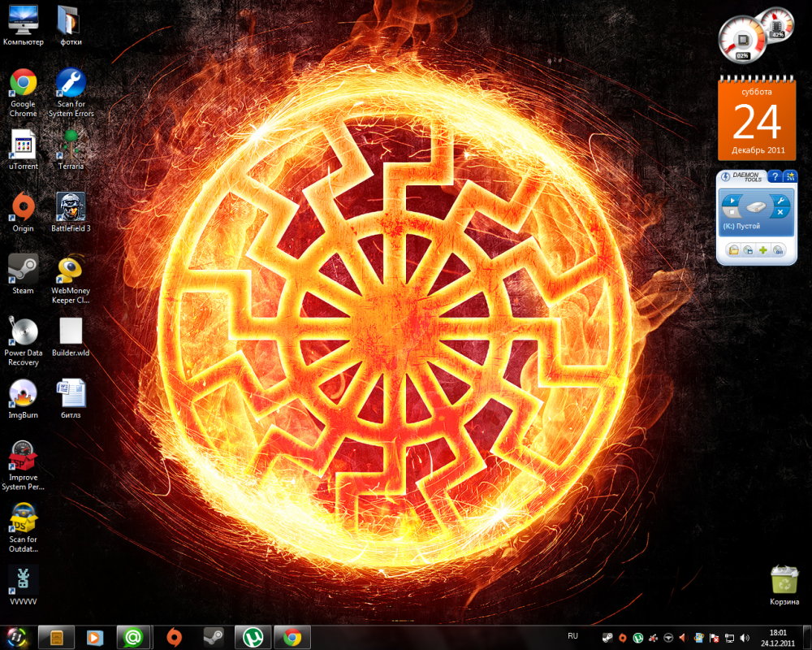Image resolution: width=812 pixels, height=650 pixels.
Task: Select the Scan for System Errors shortcut
Action: coord(71,93)
